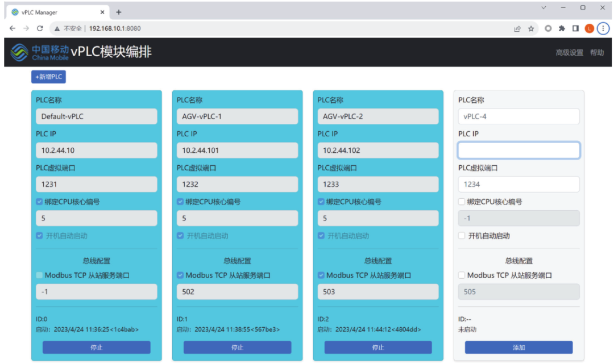The height and width of the screenshot is (364, 614).
Task: Open 高级设置 in the top navigation
Action: 569,53
